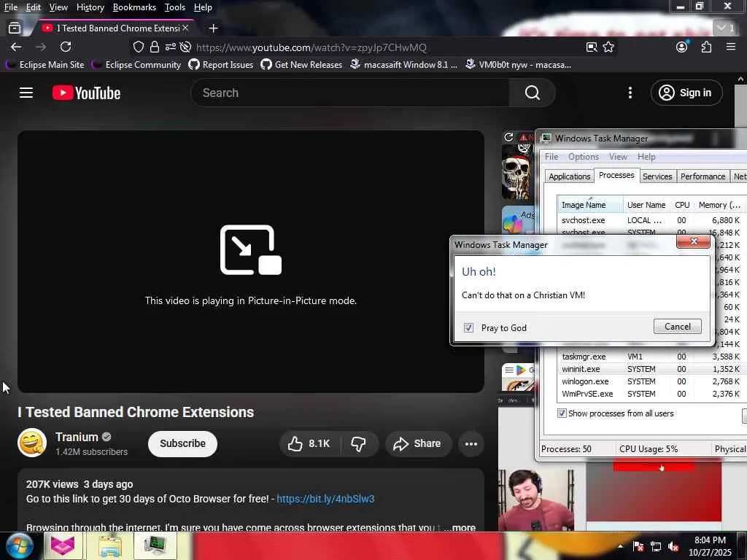
Task: Go forward one page
Action: pos(41,47)
